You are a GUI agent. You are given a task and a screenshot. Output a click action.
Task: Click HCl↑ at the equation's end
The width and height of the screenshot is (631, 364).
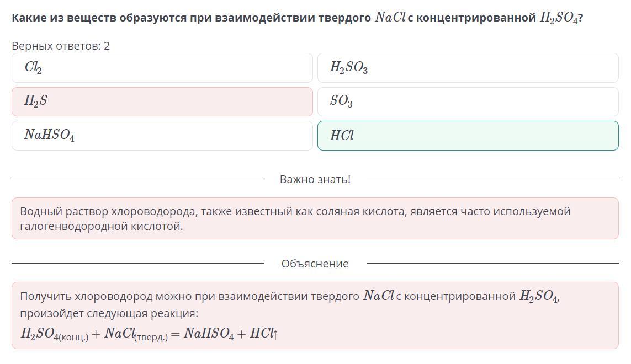tap(264, 334)
